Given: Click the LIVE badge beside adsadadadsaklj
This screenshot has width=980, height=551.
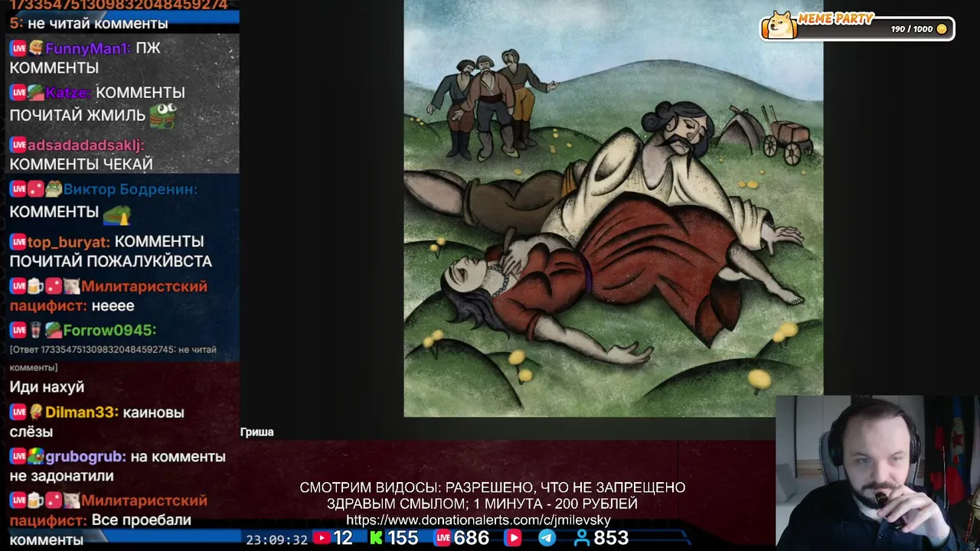Looking at the screenshot, I should pos(18,145).
